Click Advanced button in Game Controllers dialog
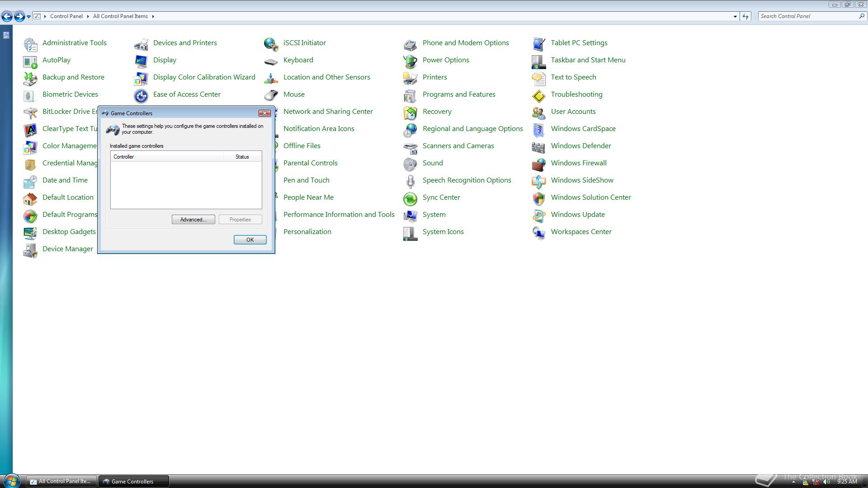 [193, 220]
